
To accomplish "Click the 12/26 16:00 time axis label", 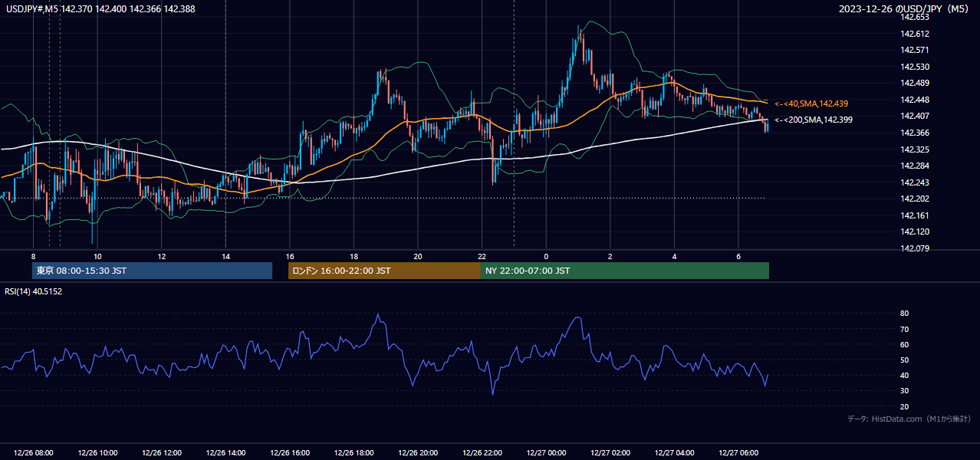I will (290, 453).
